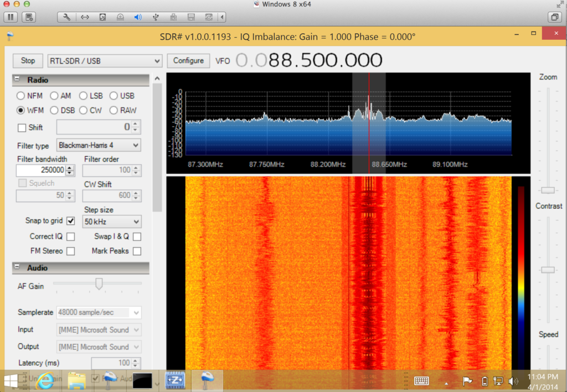Click the 87.750MHz spectrum label
Screen dimensions: 567x392
pyautogui.click(x=266, y=164)
